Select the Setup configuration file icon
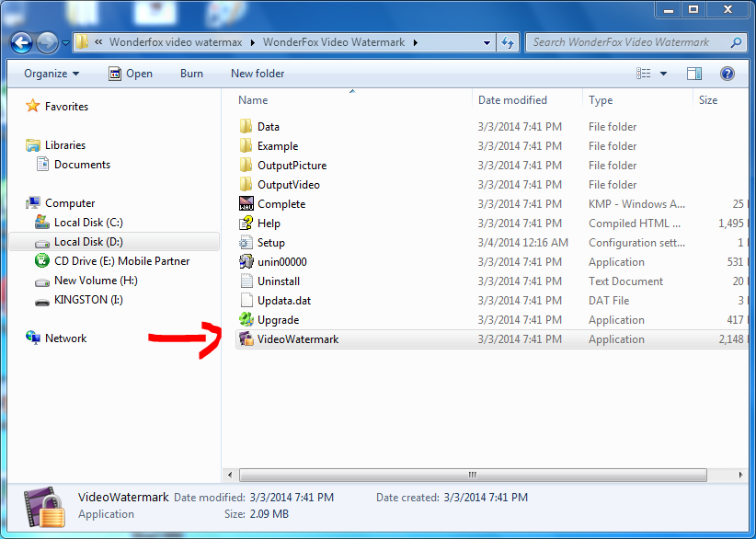Viewport: 756px width, 539px height. tap(246, 242)
